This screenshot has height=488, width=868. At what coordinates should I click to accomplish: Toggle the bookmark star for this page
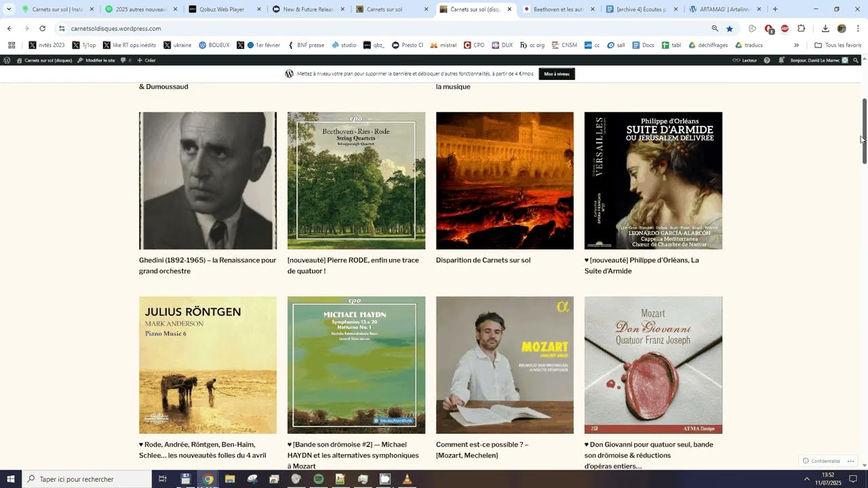coord(730,28)
